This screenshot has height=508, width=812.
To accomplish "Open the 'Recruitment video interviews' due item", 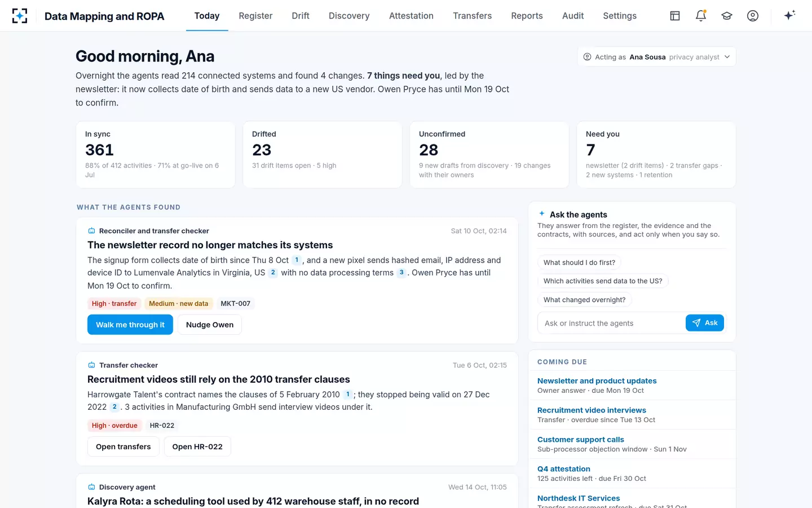I will pyautogui.click(x=632, y=415).
